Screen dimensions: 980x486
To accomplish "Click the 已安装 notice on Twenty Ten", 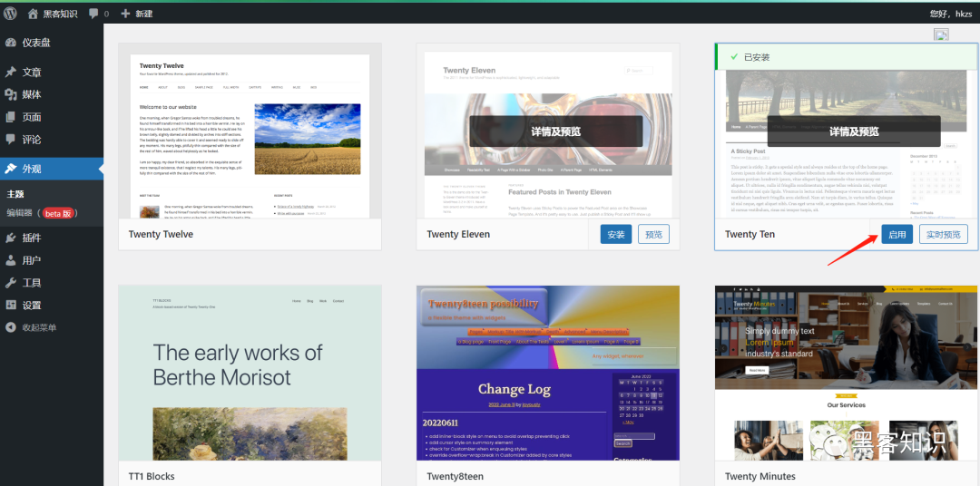I will pos(847,57).
